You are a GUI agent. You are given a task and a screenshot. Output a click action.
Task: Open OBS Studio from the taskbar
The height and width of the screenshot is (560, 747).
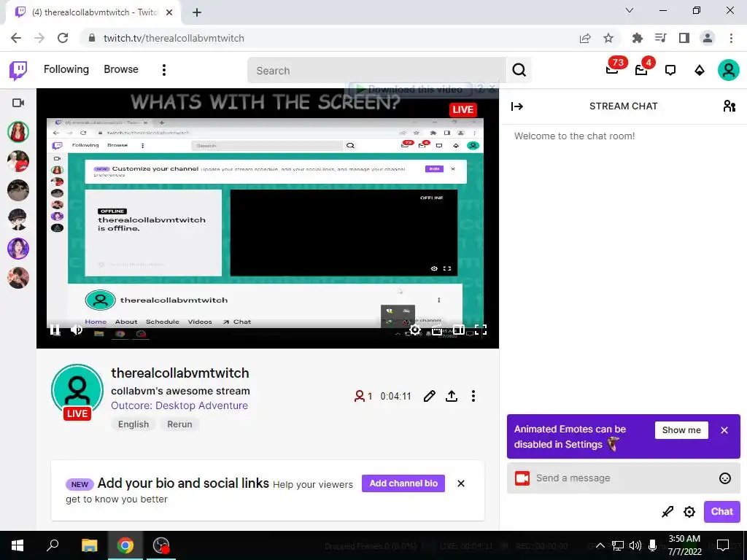(x=161, y=545)
